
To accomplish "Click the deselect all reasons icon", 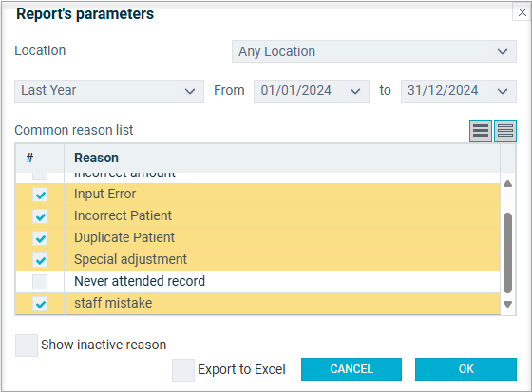I will pos(505,131).
